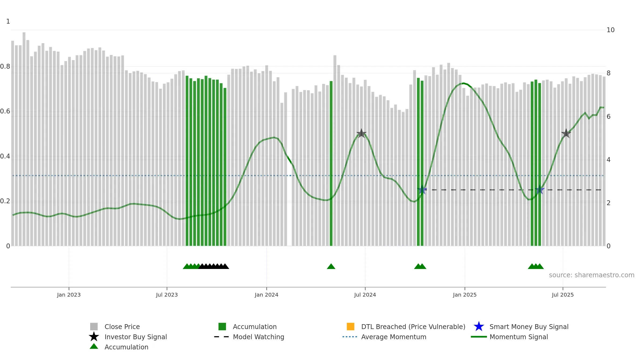This screenshot has height=362, width=644.
Task: Toggle the Model Watching legend entry
Action: 249,337
